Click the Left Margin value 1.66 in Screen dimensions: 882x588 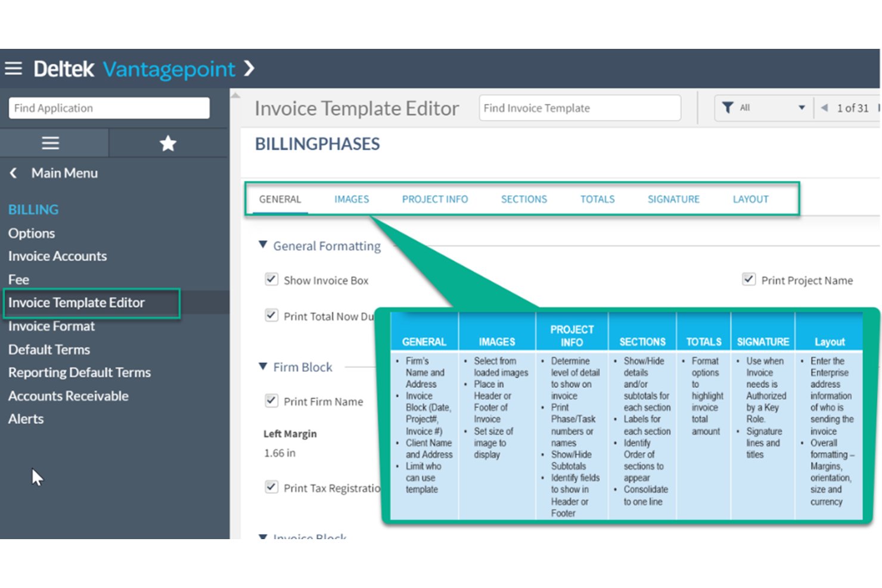point(279,453)
